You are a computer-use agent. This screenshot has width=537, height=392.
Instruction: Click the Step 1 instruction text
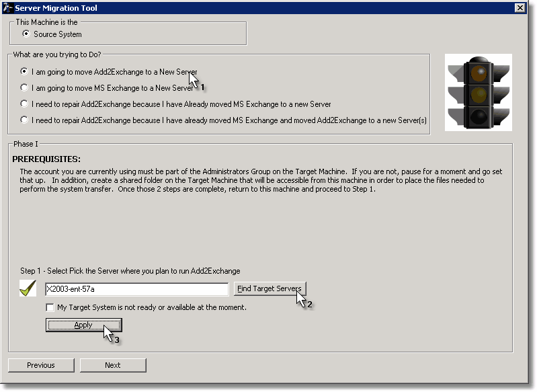coord(130,271)
